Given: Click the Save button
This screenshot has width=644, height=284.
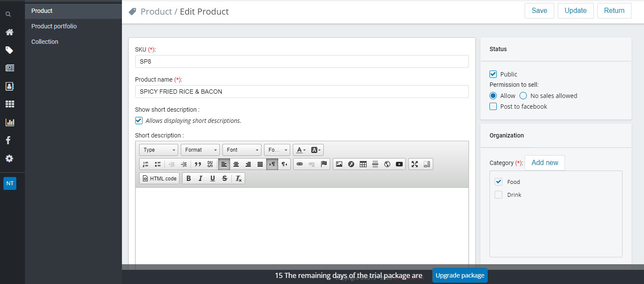Looking at the screenshot, I should click(x=539, y=11).
